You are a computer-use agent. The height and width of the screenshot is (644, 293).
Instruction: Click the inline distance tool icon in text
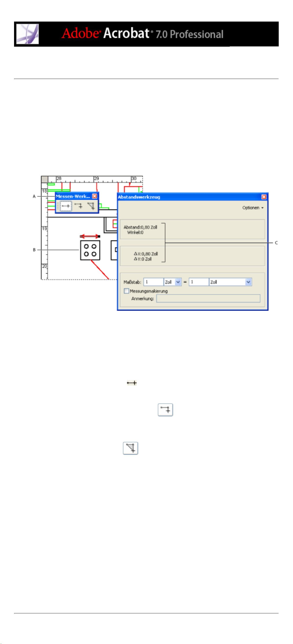click(132, 383)
